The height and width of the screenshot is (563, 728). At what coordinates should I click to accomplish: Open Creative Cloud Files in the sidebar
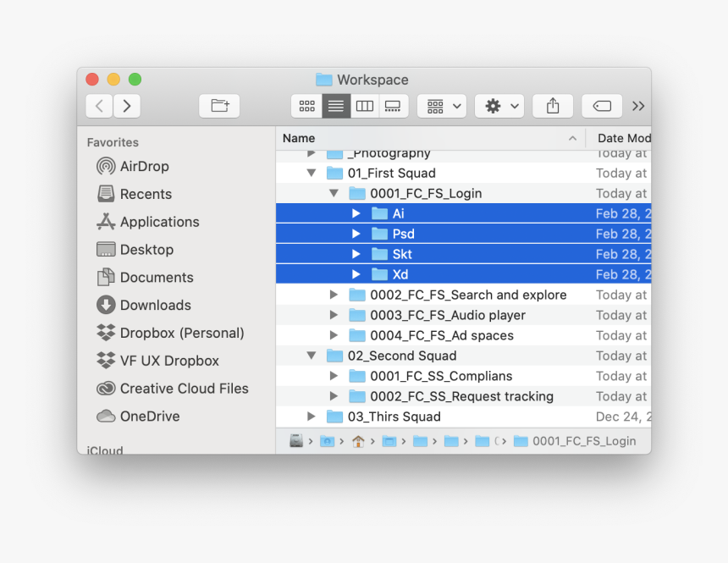(172, 389)
